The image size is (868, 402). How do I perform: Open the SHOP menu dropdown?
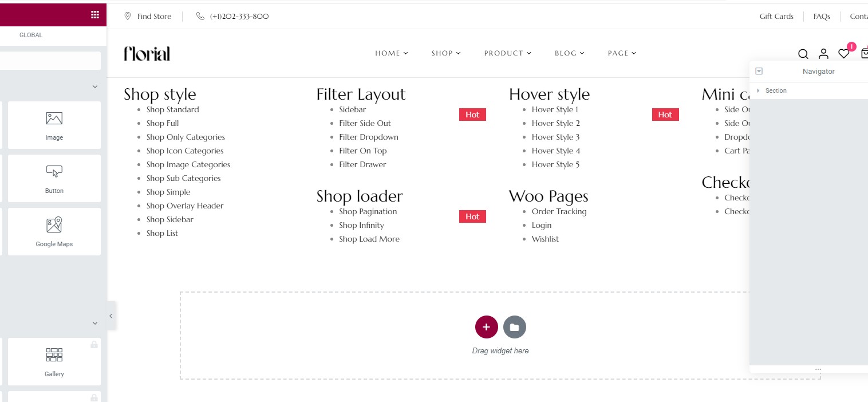click(x=446, y=53)
